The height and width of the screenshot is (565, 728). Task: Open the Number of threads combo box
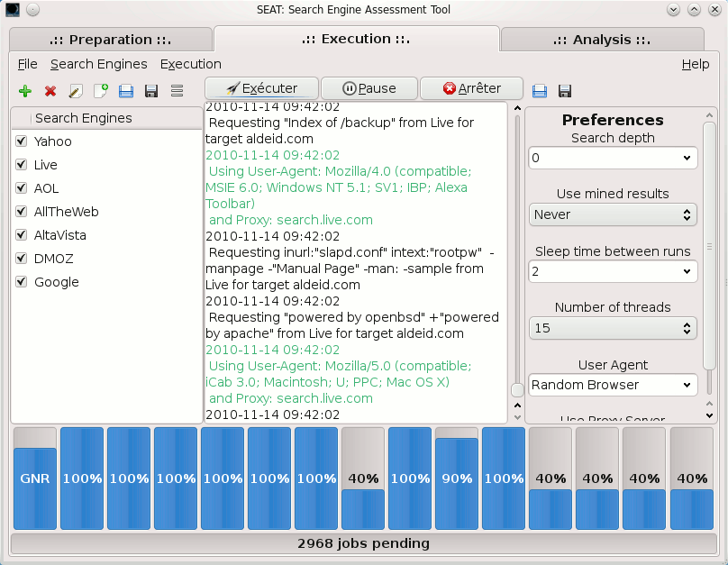pos(613,328)
